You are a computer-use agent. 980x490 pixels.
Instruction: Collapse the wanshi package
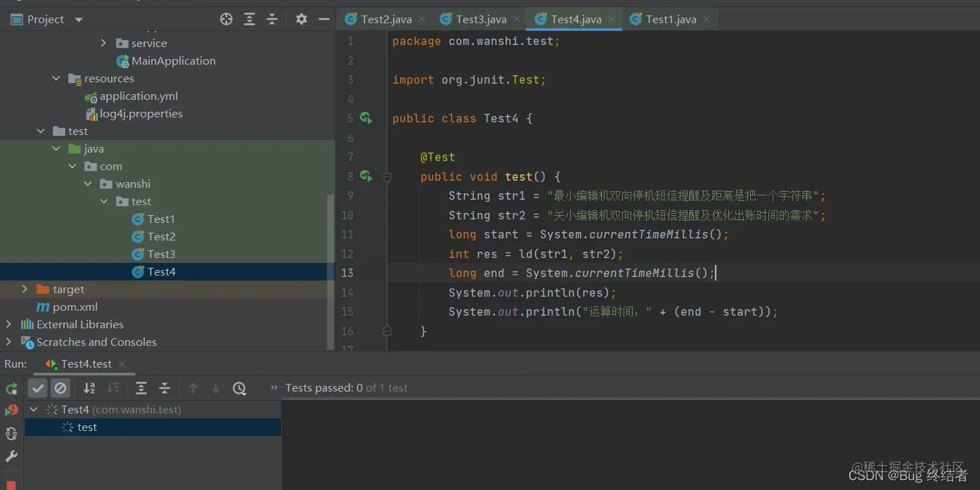click(88, 184)
